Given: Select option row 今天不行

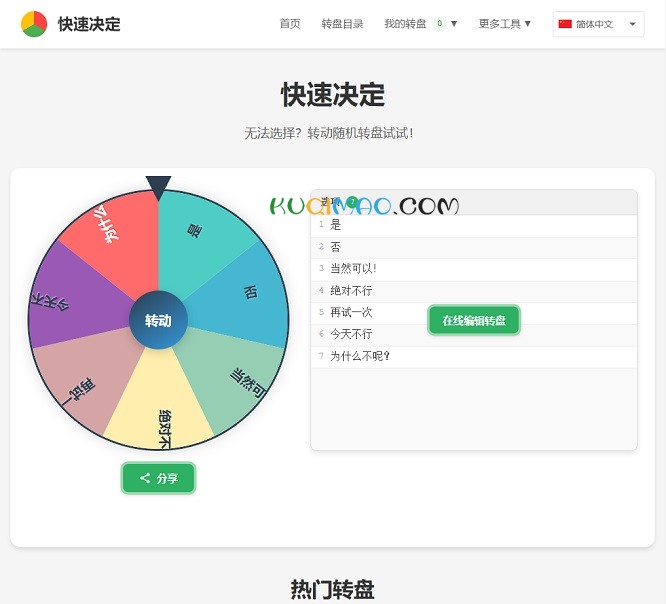Looking at the screenshot, I should (474, 335).
